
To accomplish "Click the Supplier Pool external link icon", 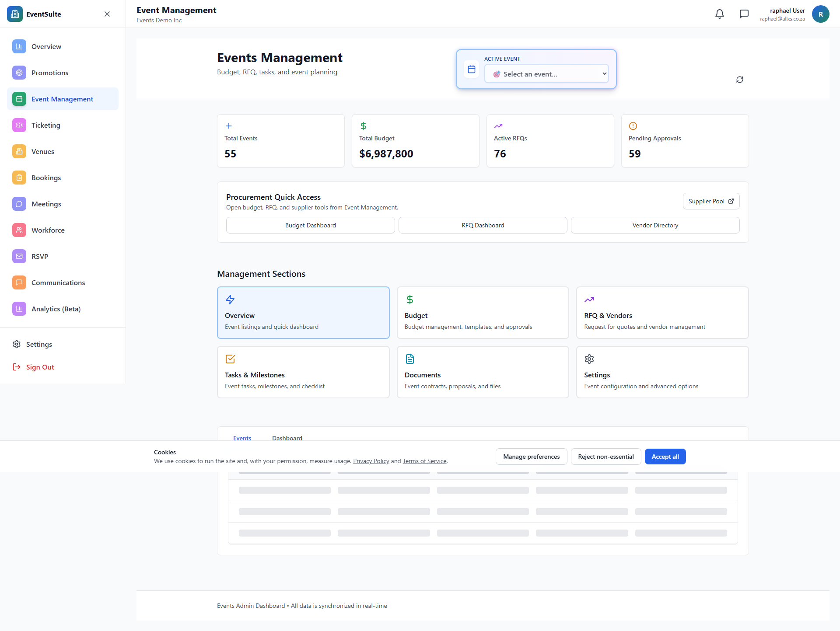I will click(x=731, y=201).
